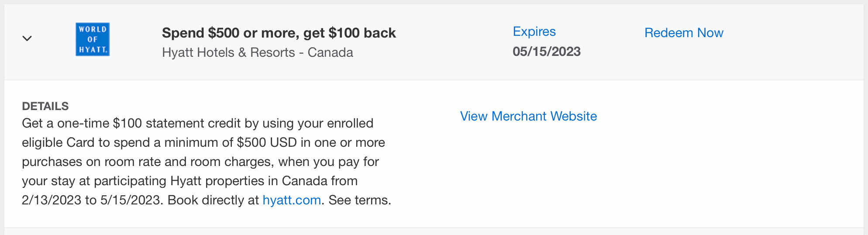This screenshot has height=235, width=868.
Task: Click the "See terms." text
Action: [360, 200]
